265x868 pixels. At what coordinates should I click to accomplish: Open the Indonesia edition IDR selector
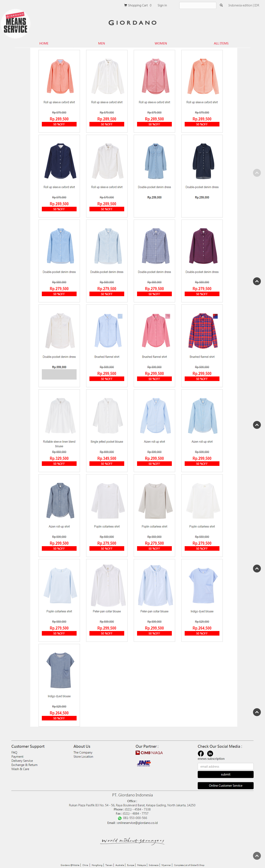click(244, 5)
